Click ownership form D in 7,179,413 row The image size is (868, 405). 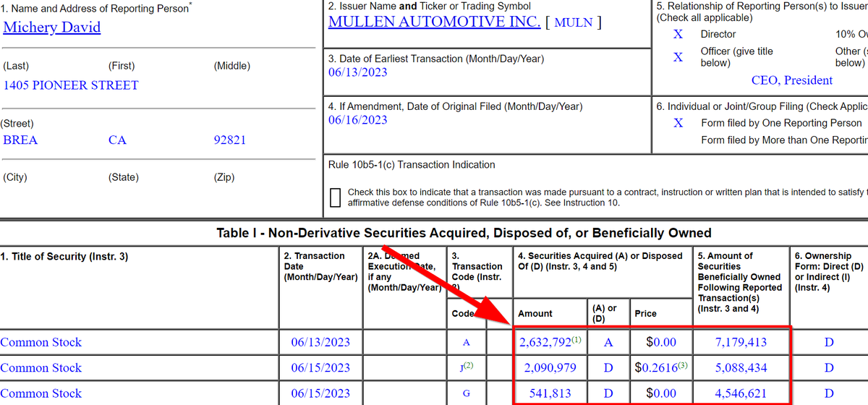tap(829, 342)
